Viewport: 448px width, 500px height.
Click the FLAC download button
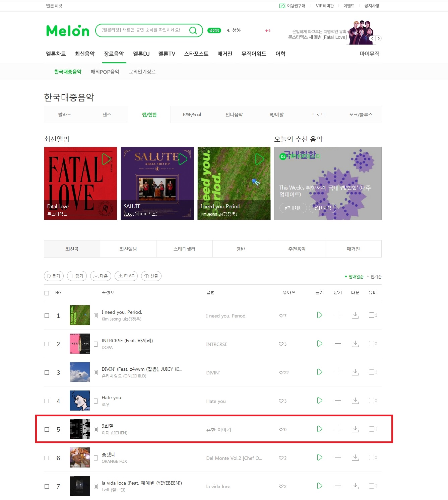click(126, 276)
